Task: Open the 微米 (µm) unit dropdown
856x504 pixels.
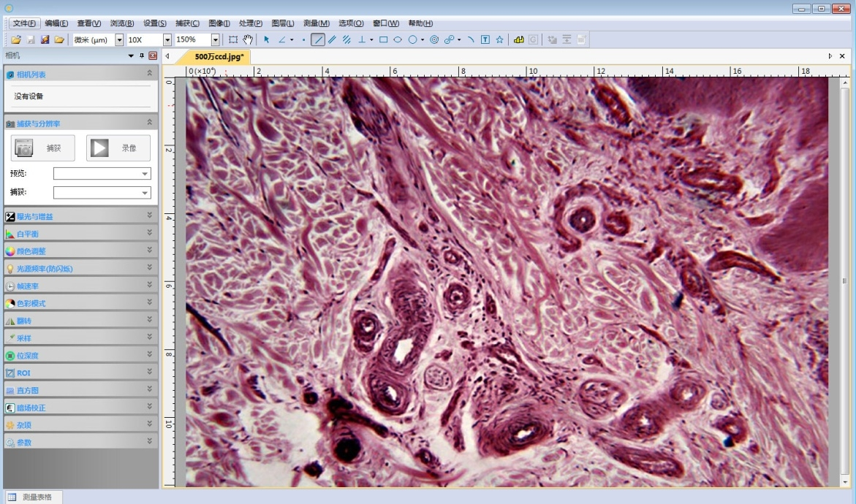Action: 119,39
